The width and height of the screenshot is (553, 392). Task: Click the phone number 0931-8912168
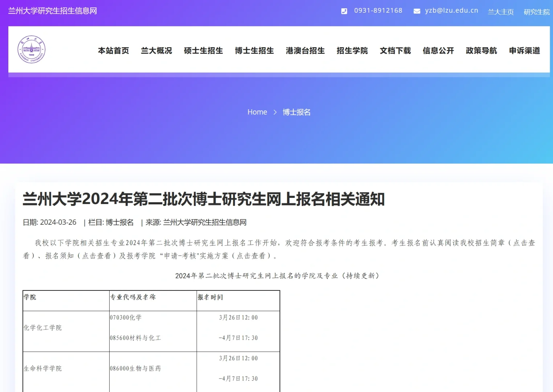coord(378,11)
